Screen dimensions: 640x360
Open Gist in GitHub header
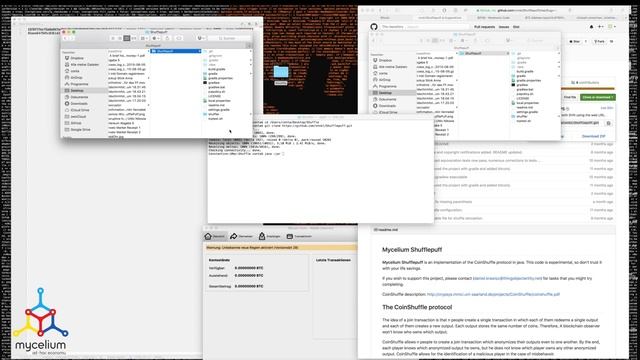(516, 27)
